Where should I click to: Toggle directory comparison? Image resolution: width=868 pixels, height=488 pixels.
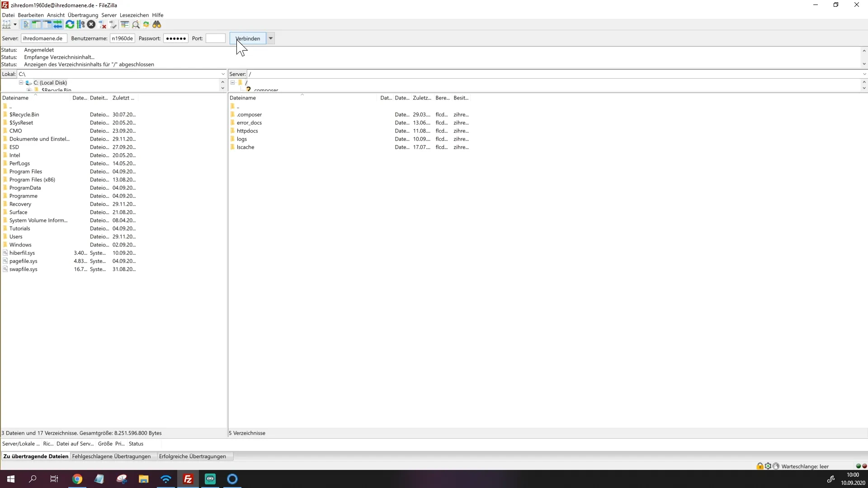click(x=136, y=24)
